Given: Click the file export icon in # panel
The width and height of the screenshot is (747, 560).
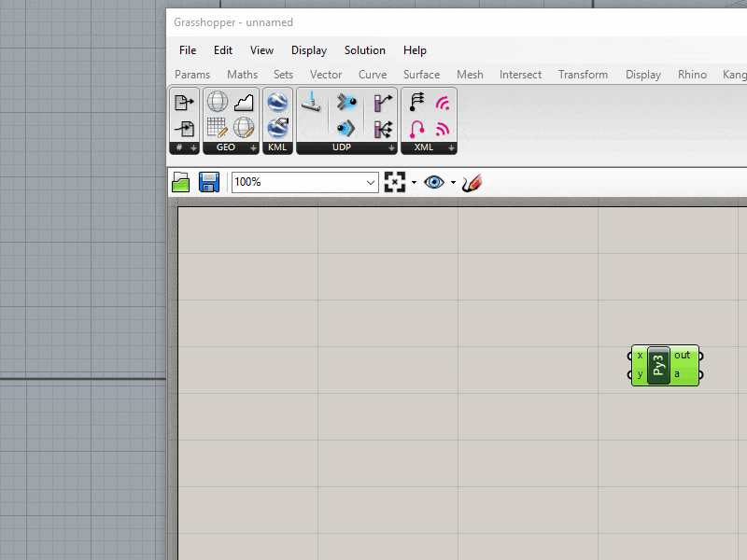Looking at the screenshot, I should click(x=184, y=102).
